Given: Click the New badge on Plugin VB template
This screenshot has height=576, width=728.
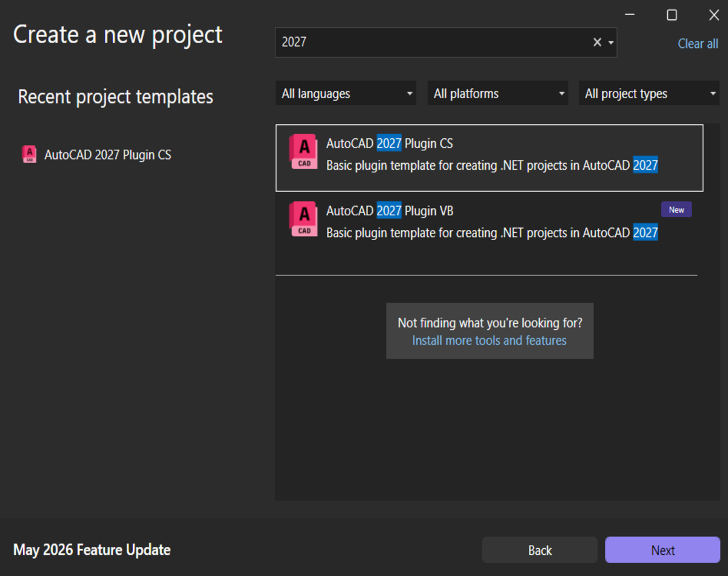Looking at the screenshot, I should 676,210.
